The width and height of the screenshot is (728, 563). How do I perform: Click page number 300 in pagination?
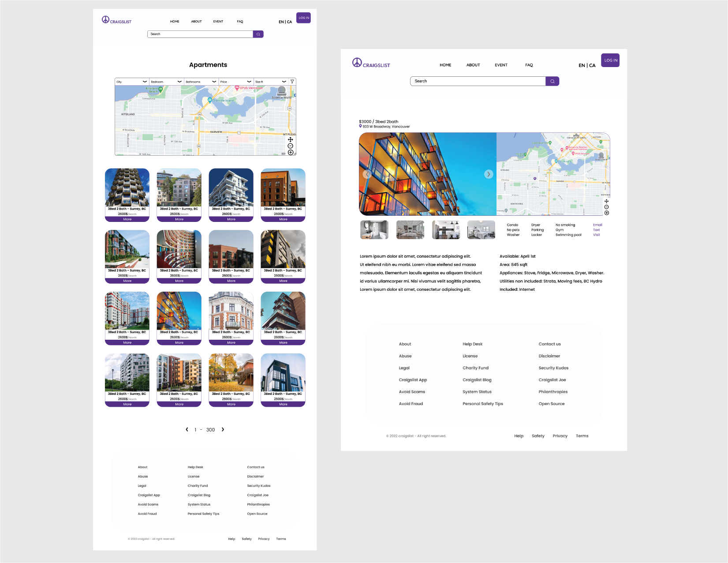pos(210,430)
